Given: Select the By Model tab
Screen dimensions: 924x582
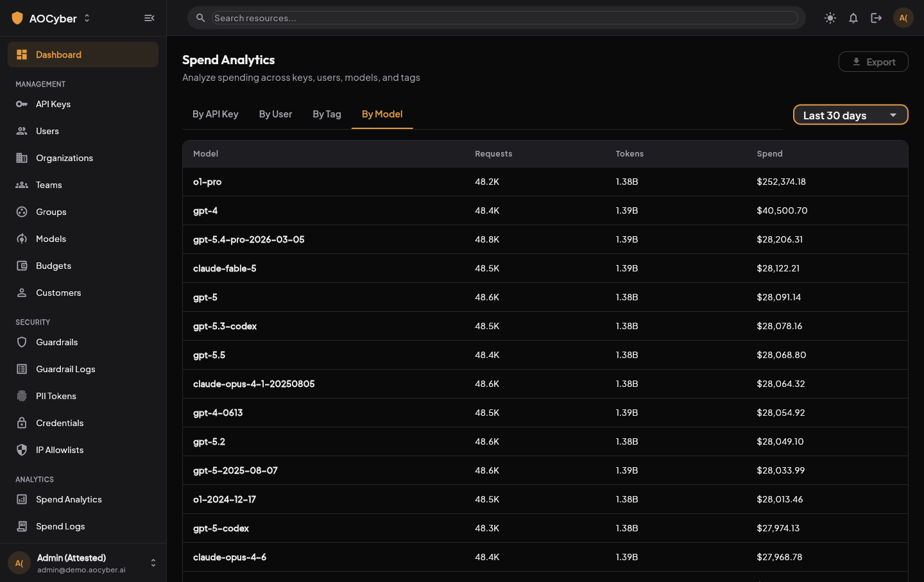Looking at the screenshot, I should 382,114.
